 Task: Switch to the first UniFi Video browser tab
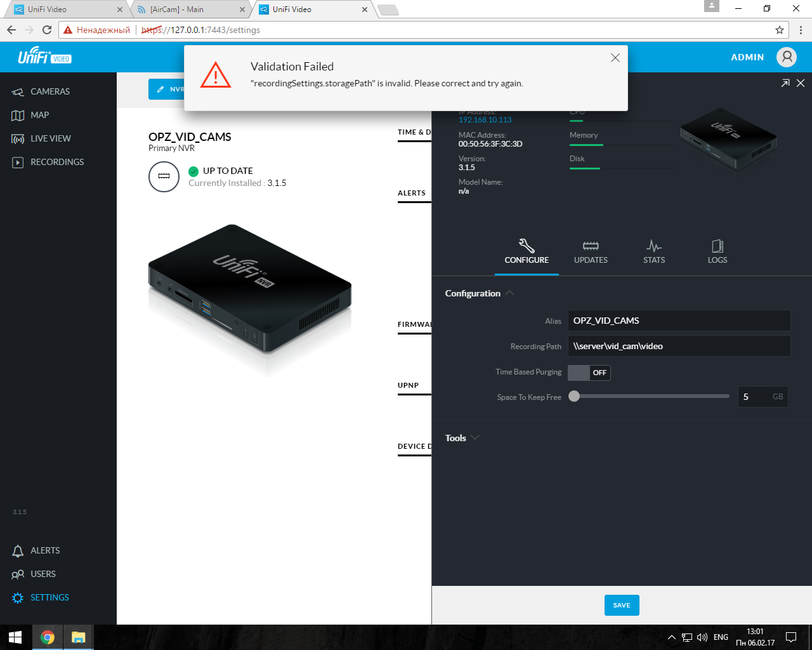click(66, 9)
